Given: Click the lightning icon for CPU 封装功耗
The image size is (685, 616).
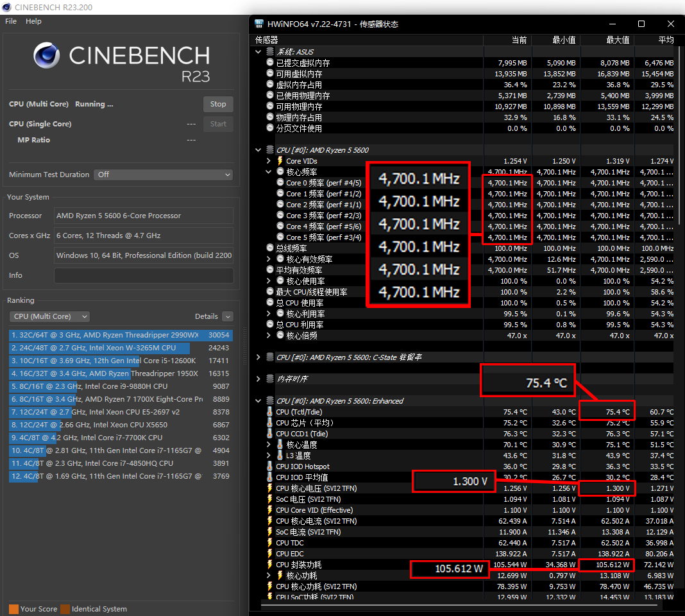Looking at the screenshot, I should [269, 565].
